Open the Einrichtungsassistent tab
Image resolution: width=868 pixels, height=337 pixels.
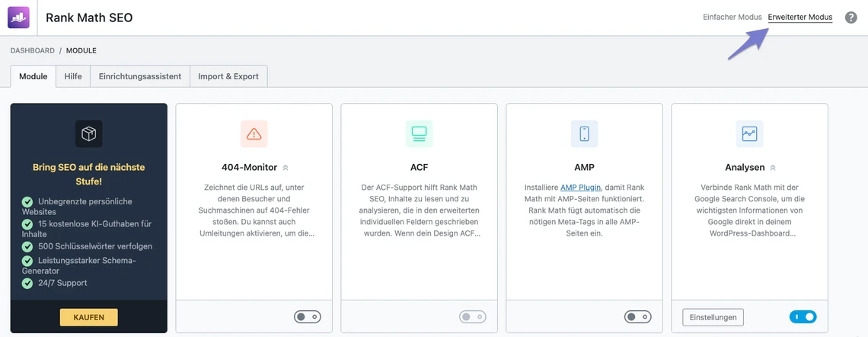[x=140, y=76]
